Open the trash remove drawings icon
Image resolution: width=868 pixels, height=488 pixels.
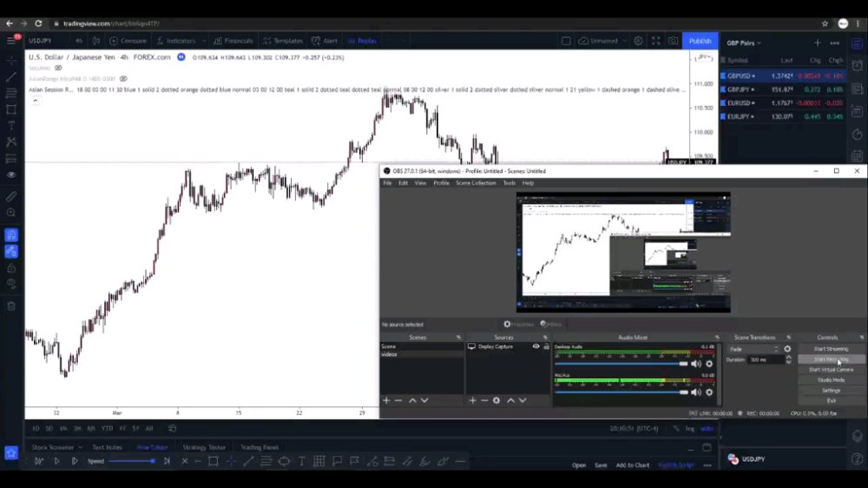[11, 307]
